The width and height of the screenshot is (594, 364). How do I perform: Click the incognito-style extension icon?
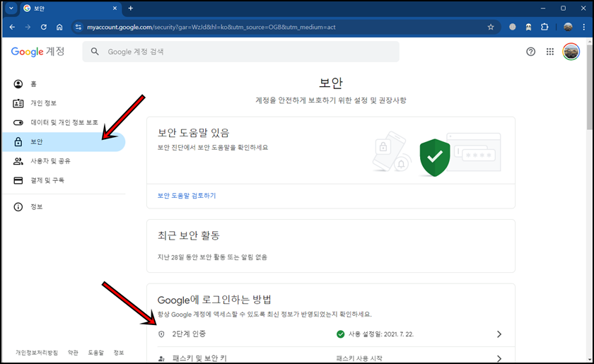click(528, 28)
